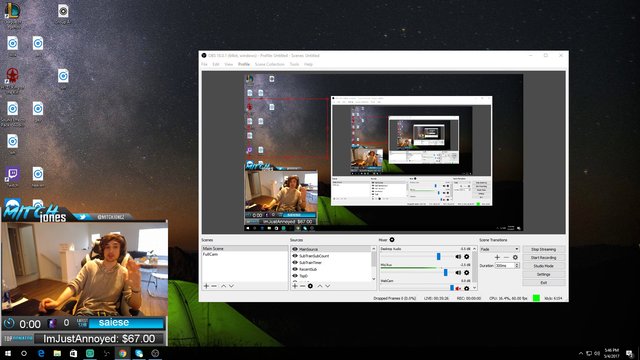Add a new scene transition plus icon
The width and height of the screenshot is (640, 360).
(497, 258)
